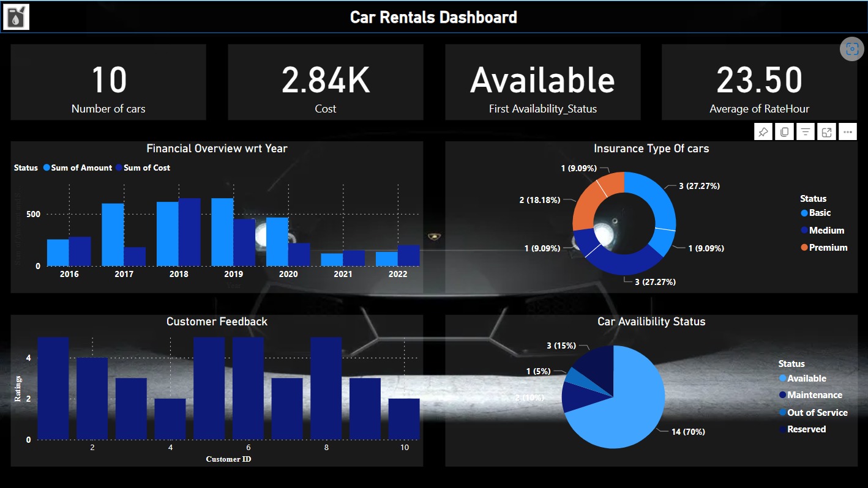
Task: Filter by Available in availability legend
Action: tap(806, 379)
